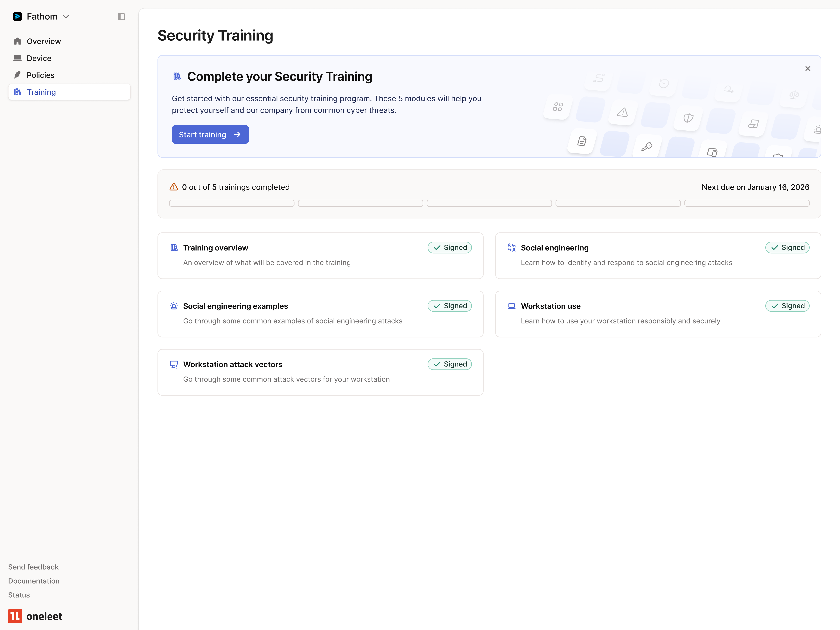Click the Policies feather icon
The width and height of the screenshot is (840, 630).
click(x=17, y=75)
